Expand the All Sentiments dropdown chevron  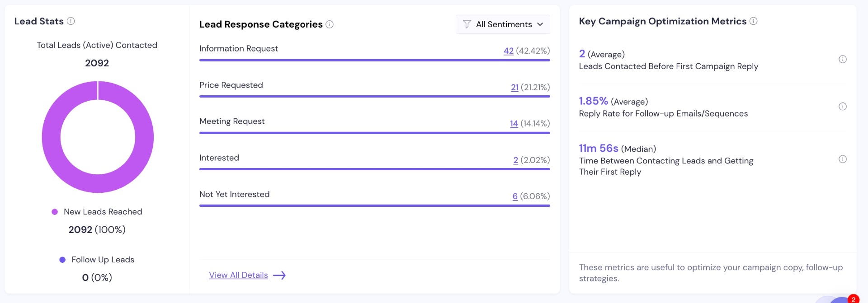point(540,24)
